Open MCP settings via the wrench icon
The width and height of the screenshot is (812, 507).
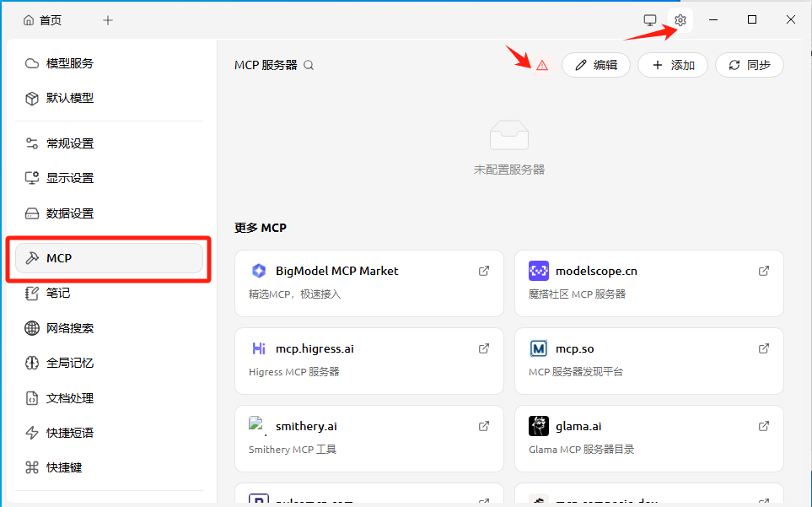pyautogui.click(x=30, y=257)
